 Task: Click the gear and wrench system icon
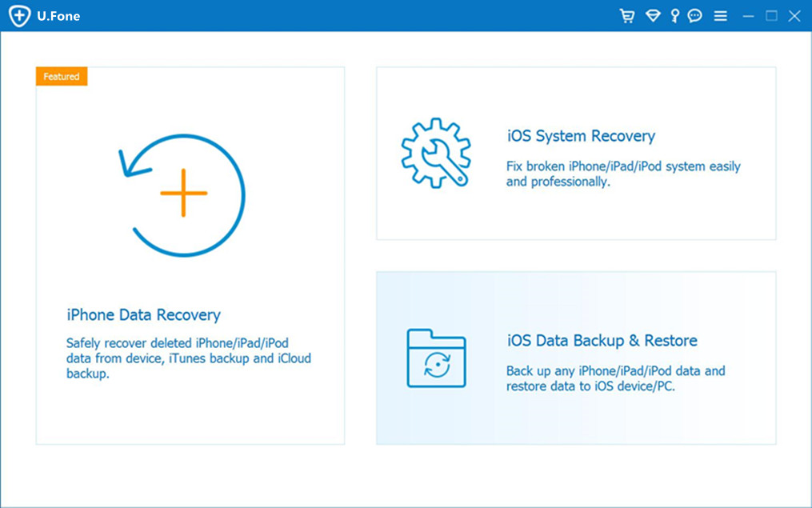pyautogui.click(x=436, y=153)
